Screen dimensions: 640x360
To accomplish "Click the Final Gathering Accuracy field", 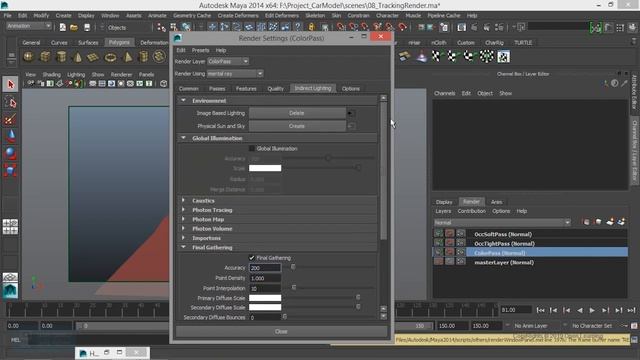I will pyautogui.click(x=265, y=268).
